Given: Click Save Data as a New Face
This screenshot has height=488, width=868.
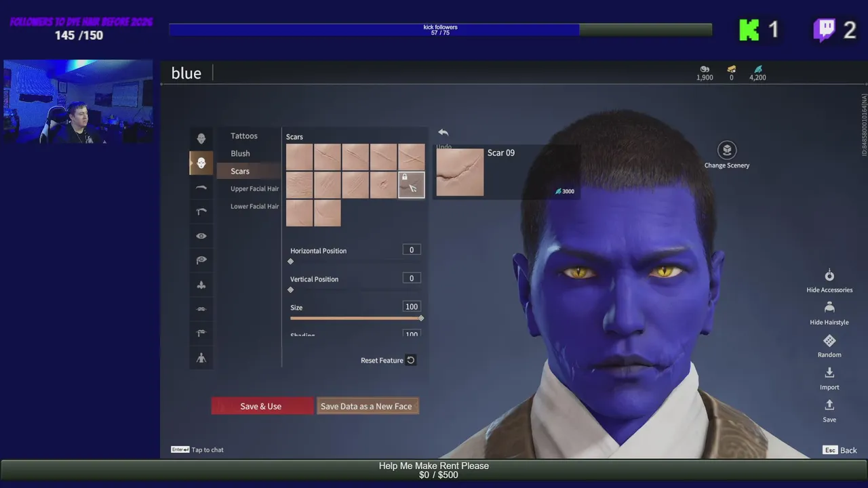Looking at the screenshot, I should point(367,406).
